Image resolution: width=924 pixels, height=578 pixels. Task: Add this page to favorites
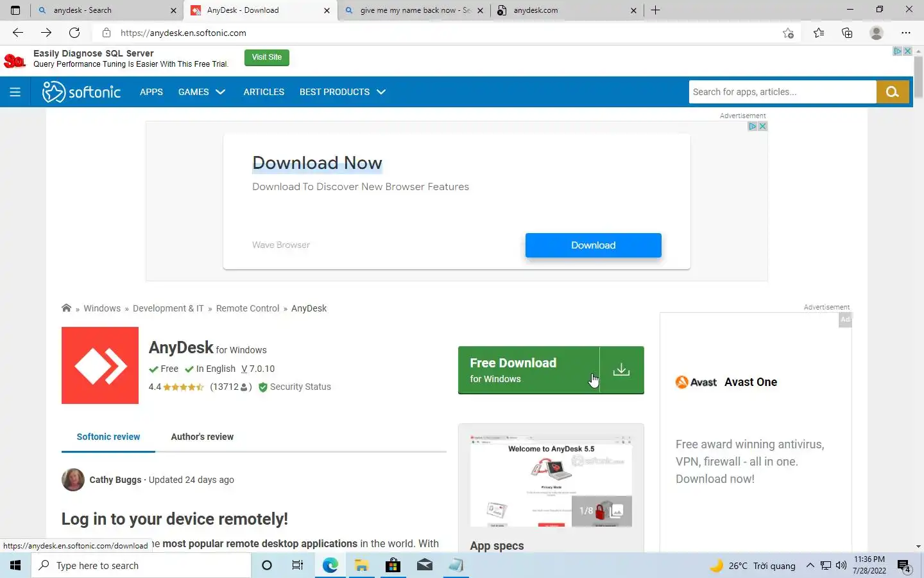click(x=789, y=33)
